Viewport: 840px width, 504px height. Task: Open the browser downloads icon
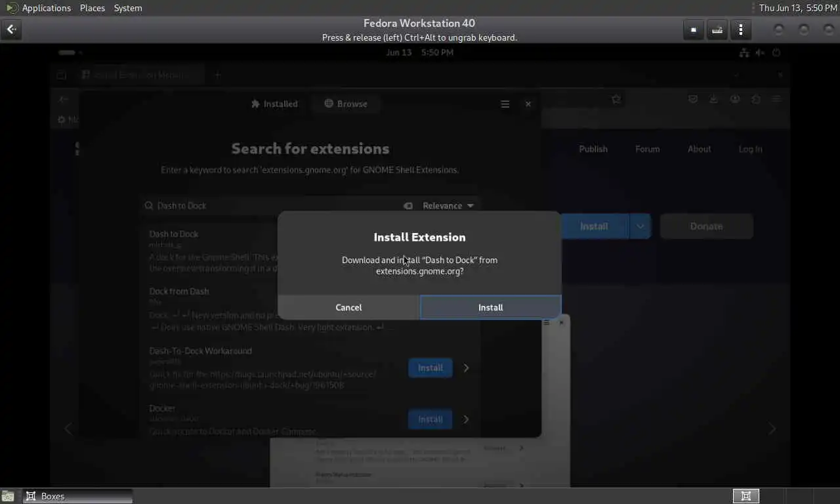(x=714, y=99)
